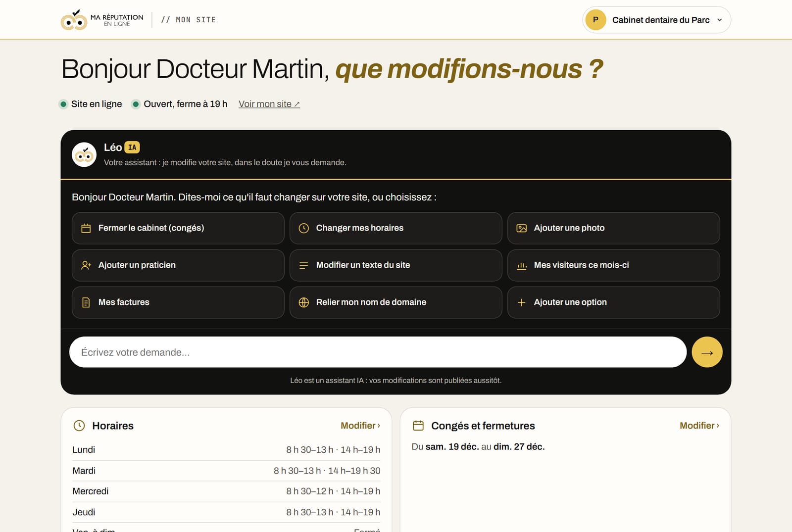Click the document icon in Mes factures
The image size is (792, 532).
(86, 302)
